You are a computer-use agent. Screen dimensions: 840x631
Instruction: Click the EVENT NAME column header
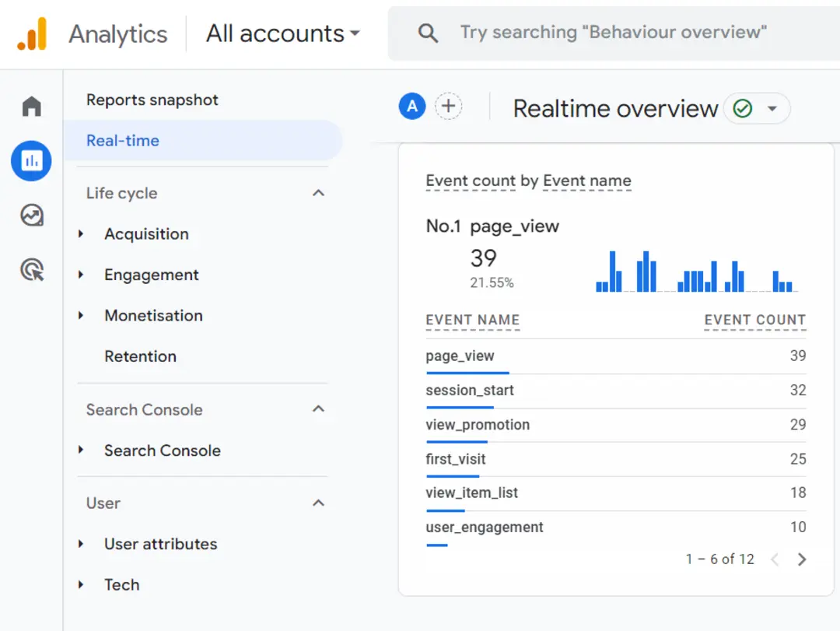[x=473, y=320]
